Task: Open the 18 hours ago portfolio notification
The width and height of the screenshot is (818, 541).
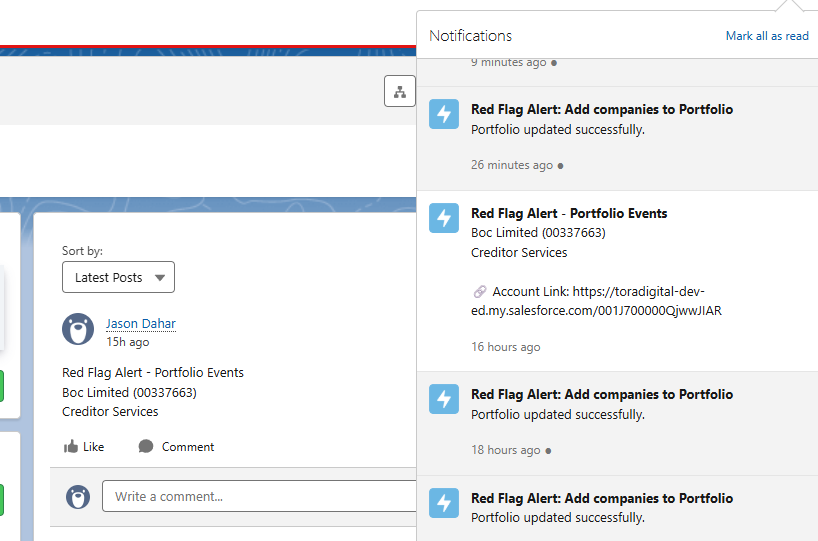Action: coord(617,424)
